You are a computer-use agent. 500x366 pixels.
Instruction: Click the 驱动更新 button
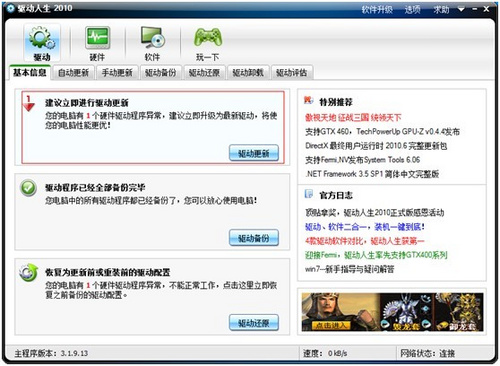(254, 153)
